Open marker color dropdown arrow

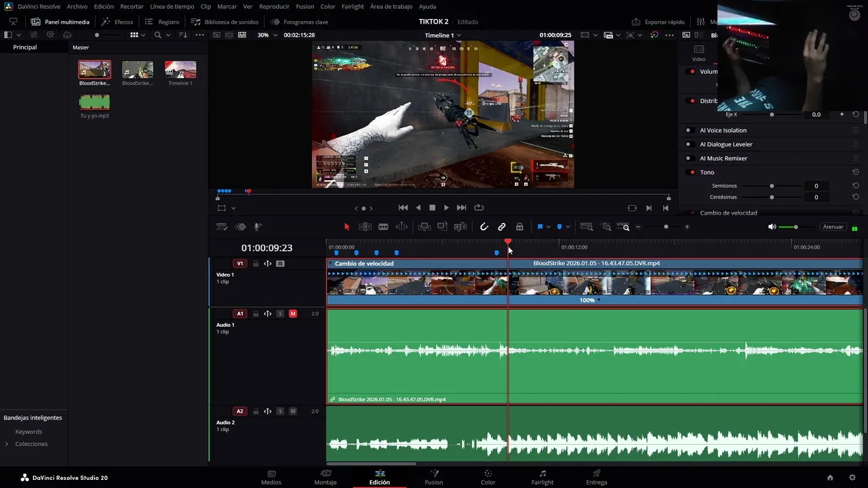point(568,227)
